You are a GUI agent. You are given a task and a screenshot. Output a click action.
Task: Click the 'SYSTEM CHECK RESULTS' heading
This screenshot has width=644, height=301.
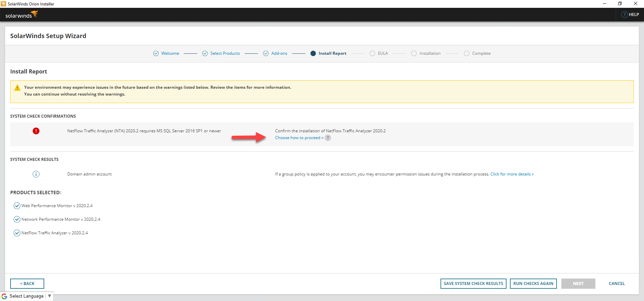34,160
